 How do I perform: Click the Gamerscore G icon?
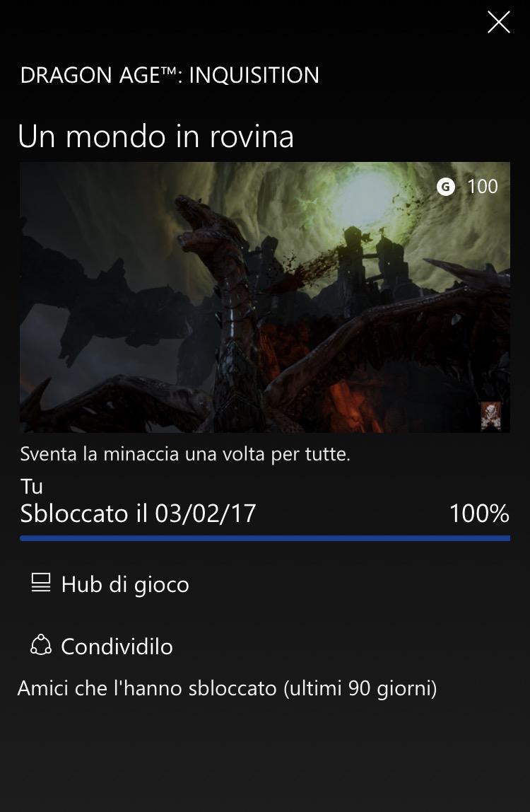(445, 187)
